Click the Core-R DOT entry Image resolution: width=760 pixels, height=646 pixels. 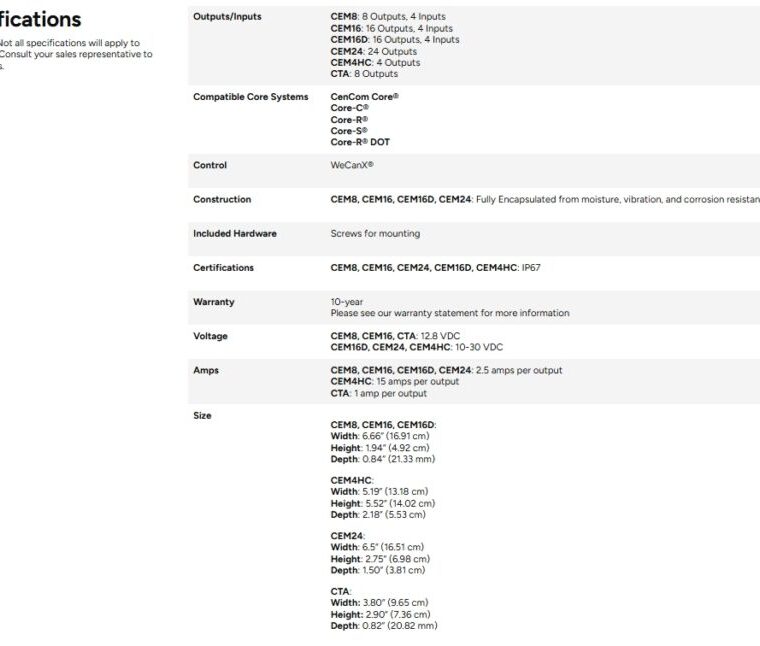(x=360, y=142)
